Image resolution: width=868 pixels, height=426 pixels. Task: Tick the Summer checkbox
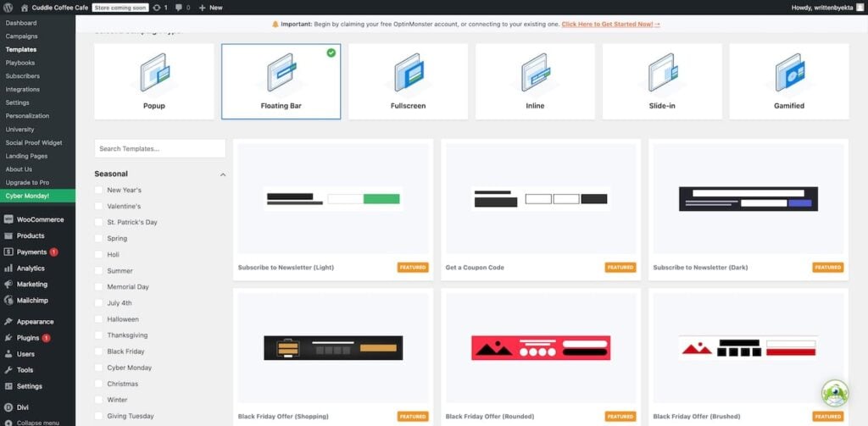click(x=98, y=270)
